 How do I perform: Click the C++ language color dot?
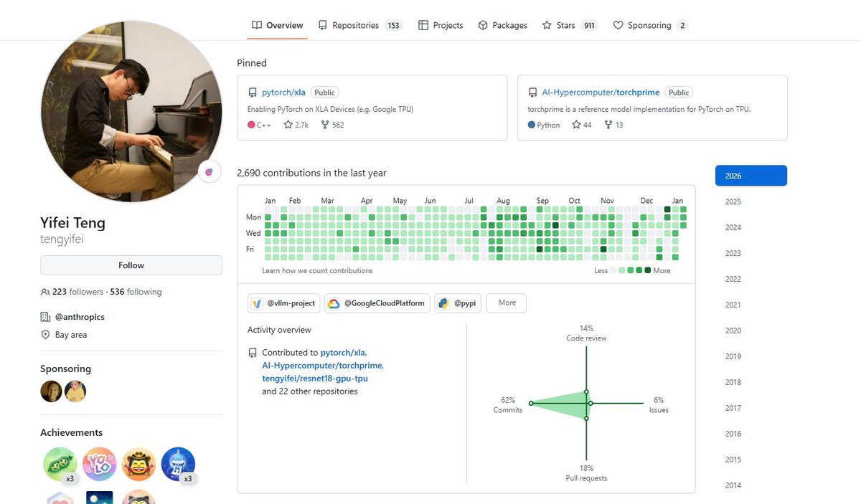click(x=251, y=125)
